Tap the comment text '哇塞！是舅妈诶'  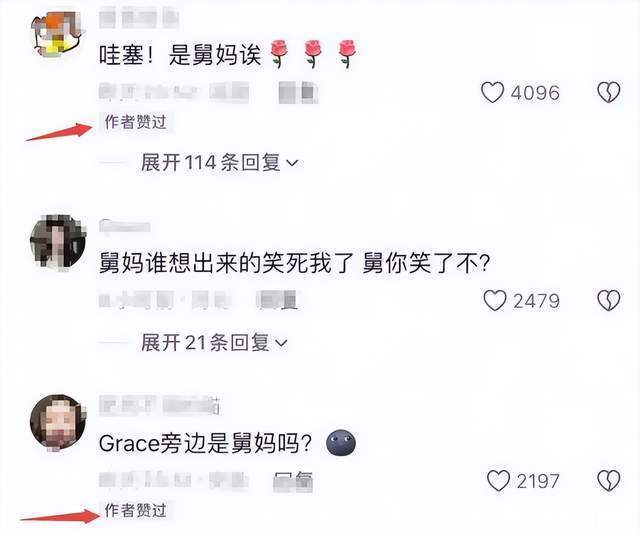[x=180, y=55]
